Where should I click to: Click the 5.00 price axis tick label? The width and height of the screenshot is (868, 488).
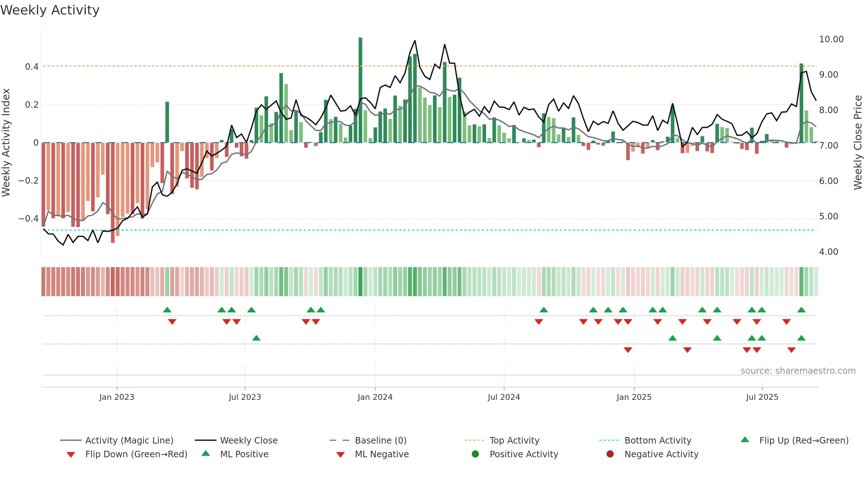[x=829, y=216]
